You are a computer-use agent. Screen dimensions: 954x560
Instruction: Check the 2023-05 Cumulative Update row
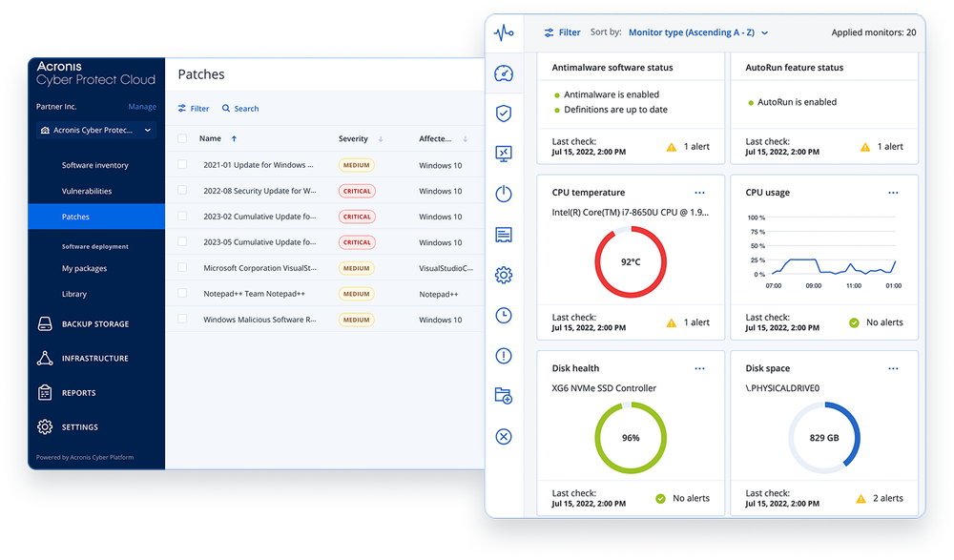coord(182,241)
